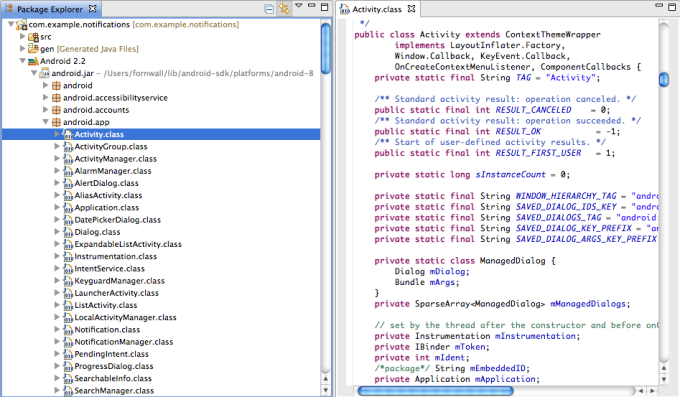Click the Dialog.class file icon
The image size is (680, 397).
(x=68, y=232)
